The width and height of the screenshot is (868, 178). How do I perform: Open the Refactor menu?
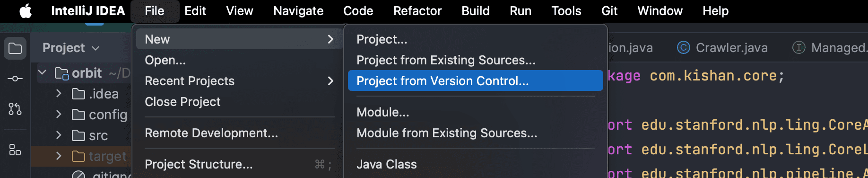tap(417, 10)
